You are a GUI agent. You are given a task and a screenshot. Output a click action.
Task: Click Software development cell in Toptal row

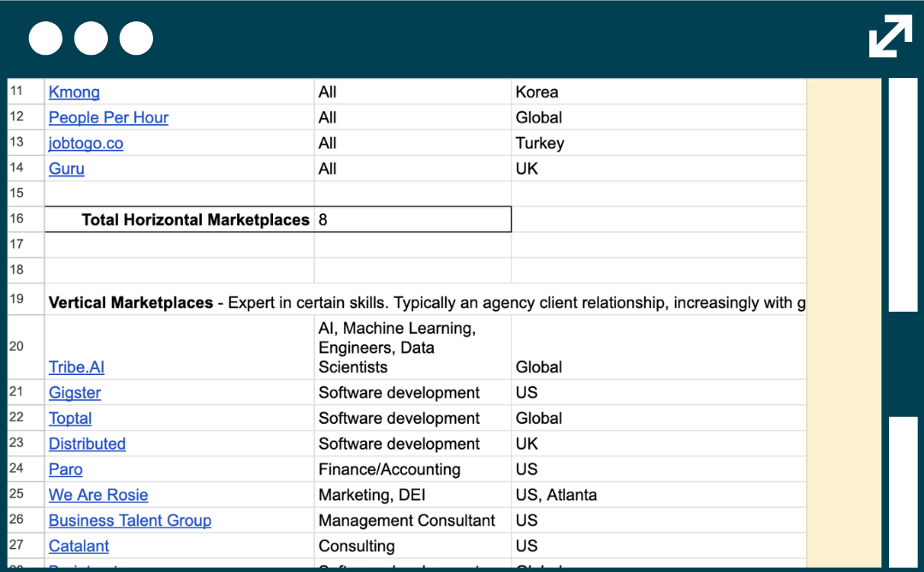click(x=412, y=418)
